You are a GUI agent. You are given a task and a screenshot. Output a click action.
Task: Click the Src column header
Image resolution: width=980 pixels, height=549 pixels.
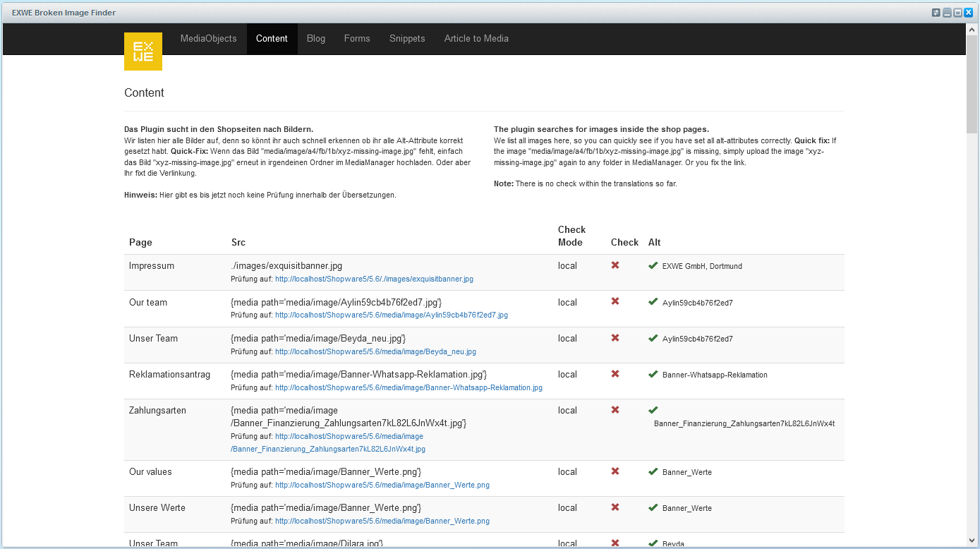tap(238, 242)
